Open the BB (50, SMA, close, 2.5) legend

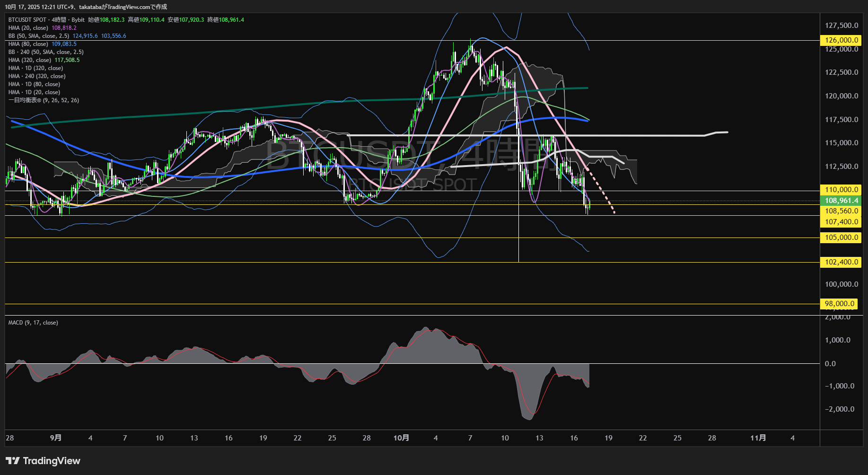39,36
